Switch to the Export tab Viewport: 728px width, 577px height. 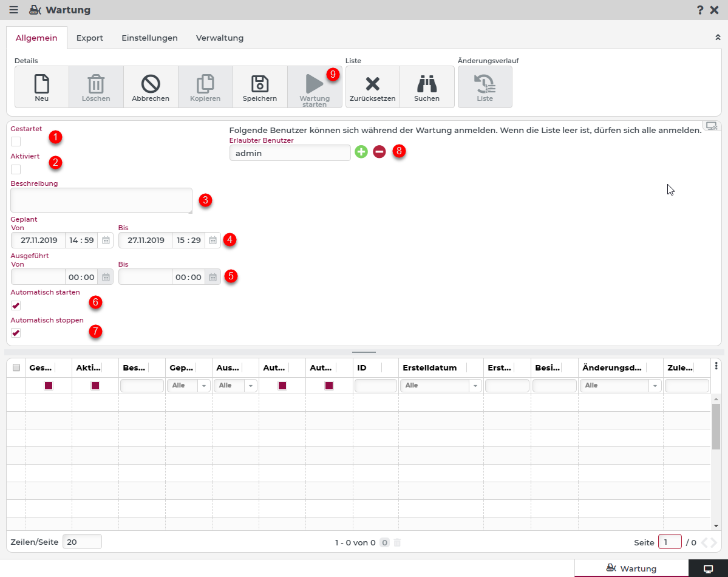pos(89,38)
